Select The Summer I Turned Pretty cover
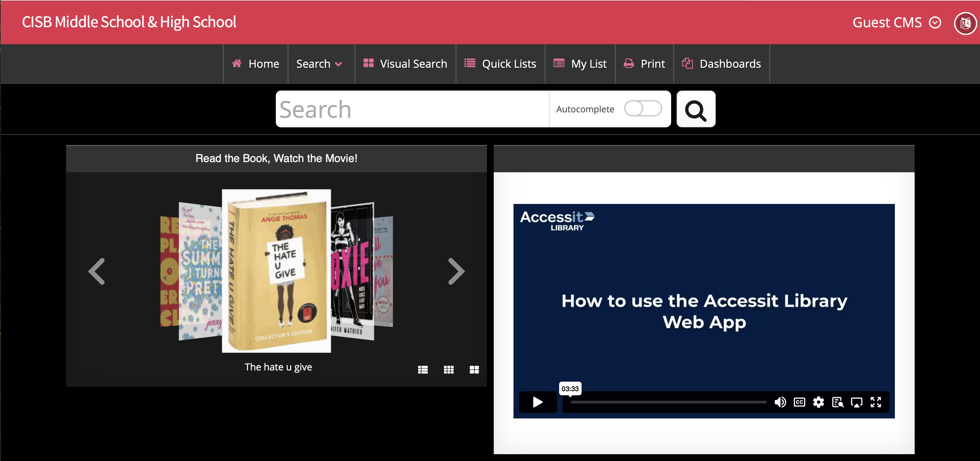Screen dimensions: 980x461 coord(201,271)
